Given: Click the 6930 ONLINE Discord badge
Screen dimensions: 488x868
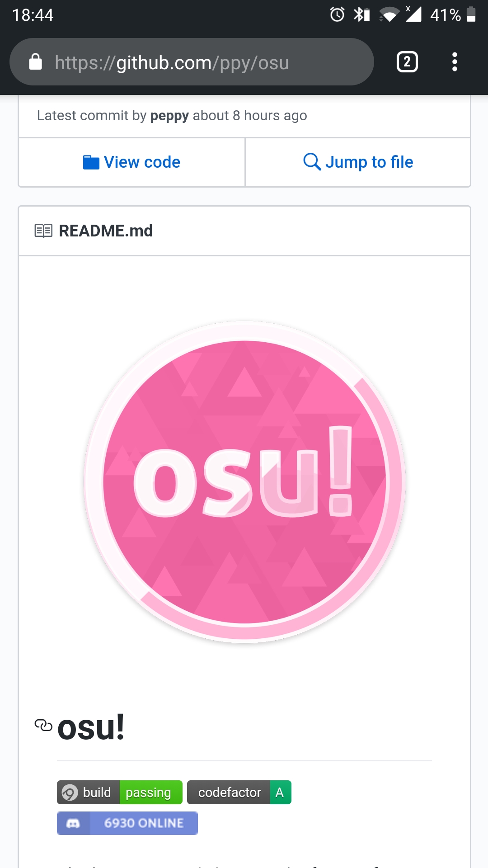Looking at the screenshot, I should [x=127, y=823].
